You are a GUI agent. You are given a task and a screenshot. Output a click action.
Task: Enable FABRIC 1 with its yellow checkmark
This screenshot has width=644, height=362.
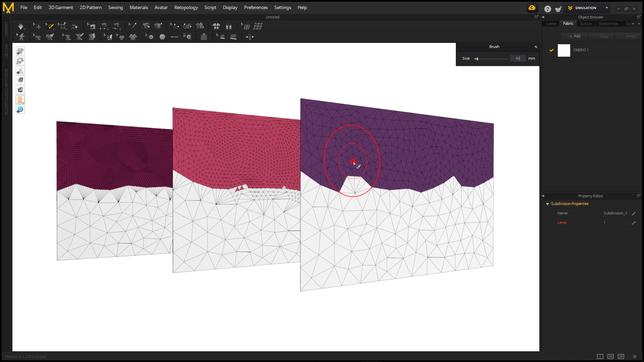(551, 50)
